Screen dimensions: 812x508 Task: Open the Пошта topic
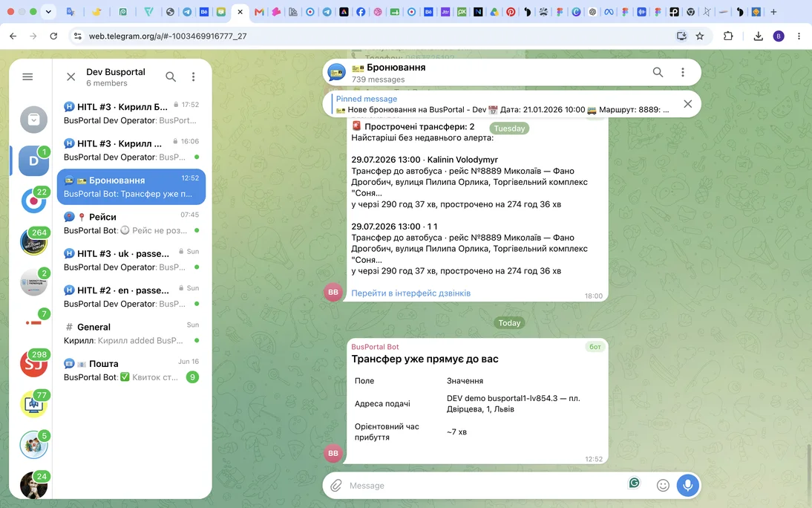131,370
